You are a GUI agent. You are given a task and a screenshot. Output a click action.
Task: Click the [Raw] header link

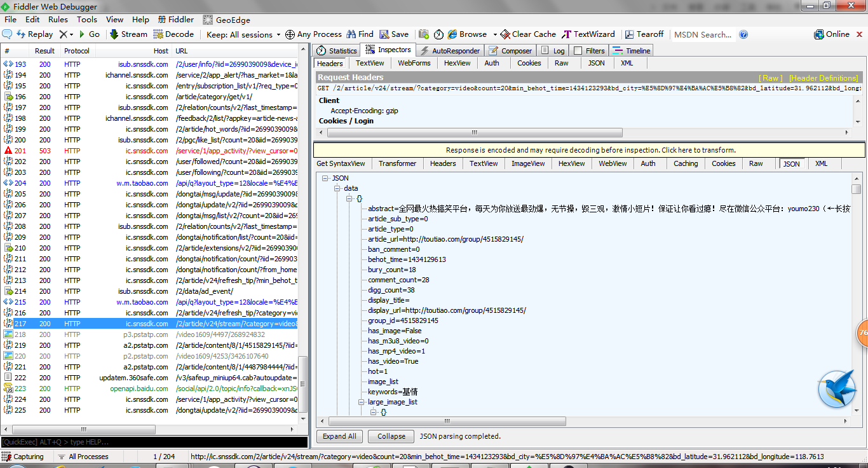pos(771,78)
